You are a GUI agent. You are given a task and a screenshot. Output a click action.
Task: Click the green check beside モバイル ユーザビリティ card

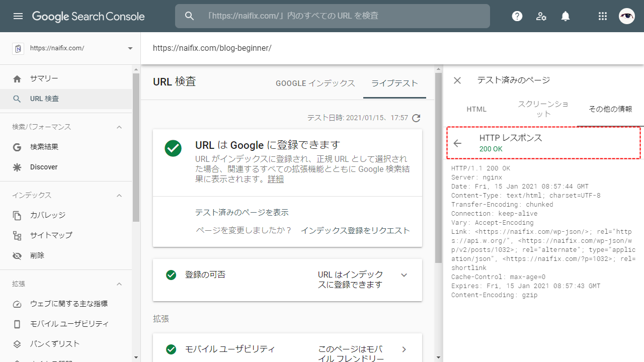171,349
